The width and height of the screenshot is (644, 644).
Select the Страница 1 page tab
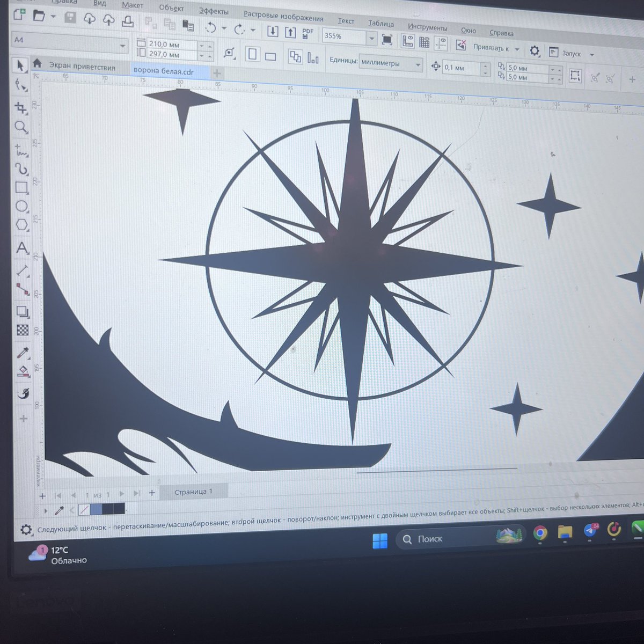[193, 492]
